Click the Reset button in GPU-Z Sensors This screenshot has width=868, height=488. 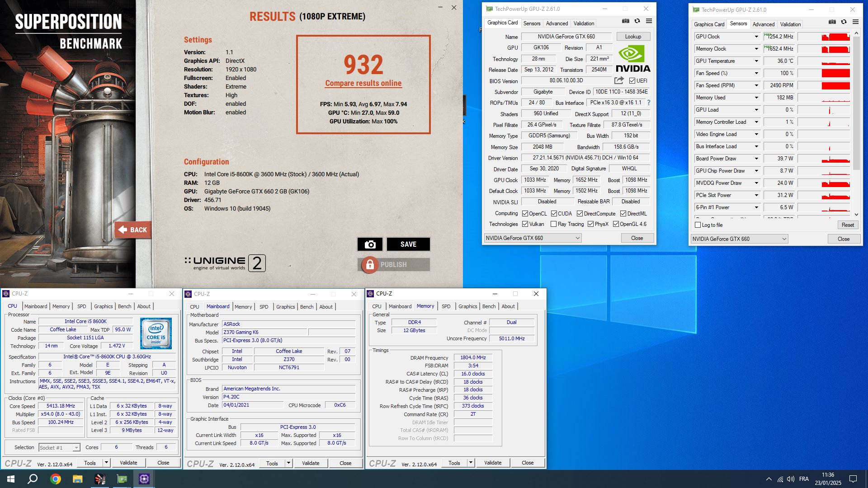coord(848,225)
